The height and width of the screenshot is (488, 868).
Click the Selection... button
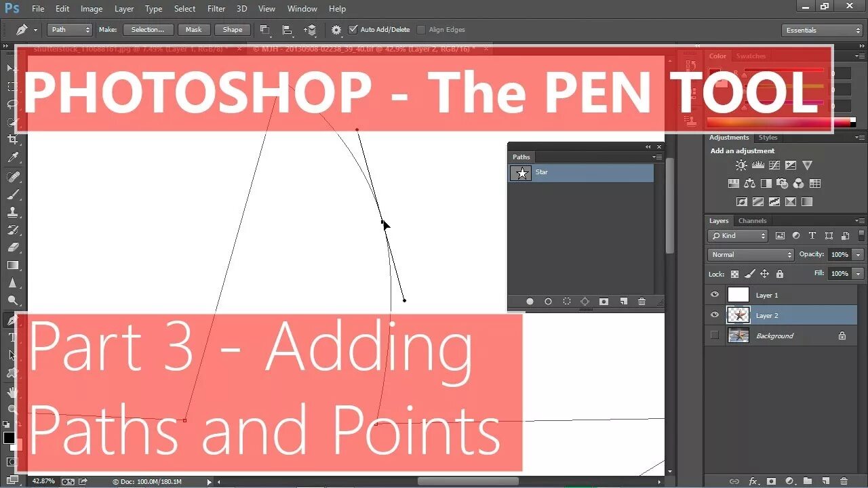tap(148, 30)
